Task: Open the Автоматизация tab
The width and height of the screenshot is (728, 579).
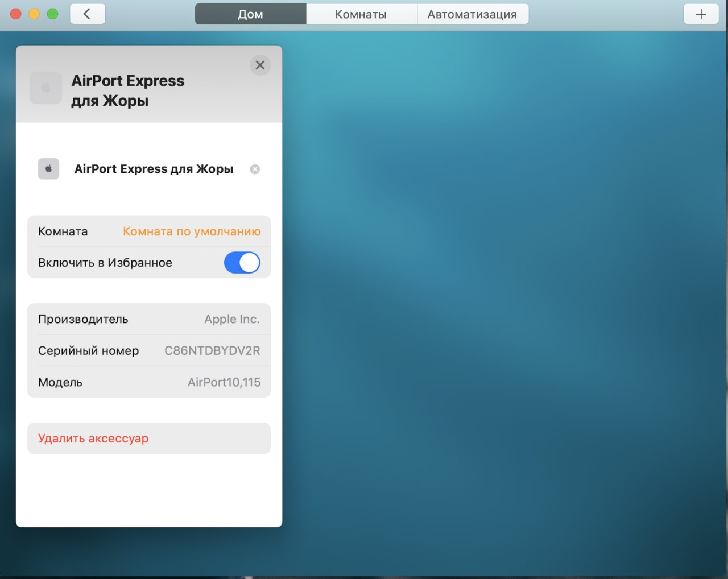Action: click(x=473, y=14)
